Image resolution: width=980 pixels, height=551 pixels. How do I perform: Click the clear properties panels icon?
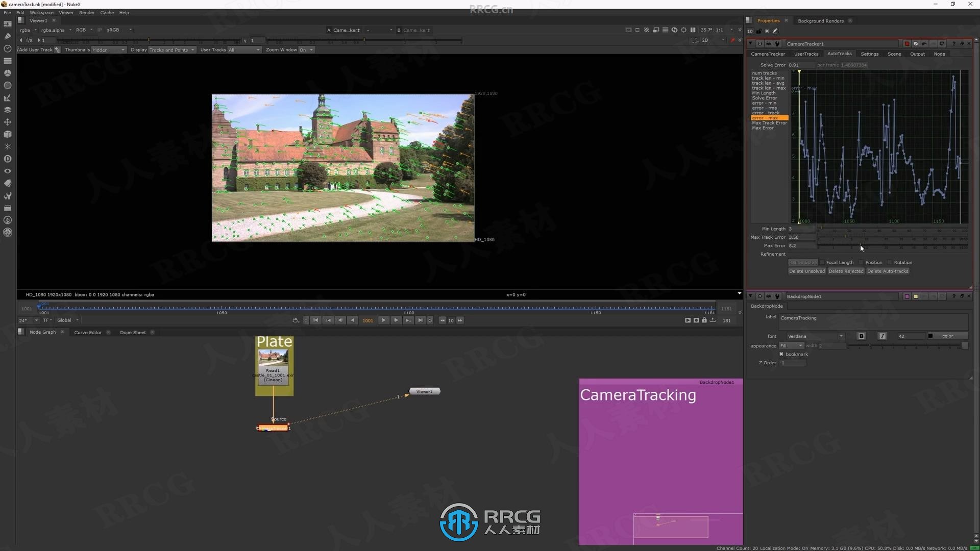pos(767,31)
